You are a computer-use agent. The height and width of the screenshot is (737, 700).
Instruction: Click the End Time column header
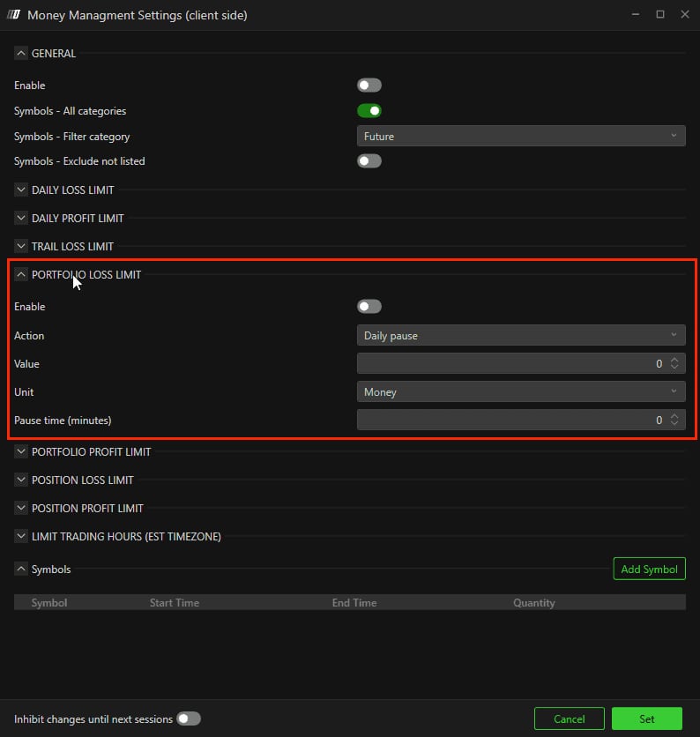[x=354, y=603]
